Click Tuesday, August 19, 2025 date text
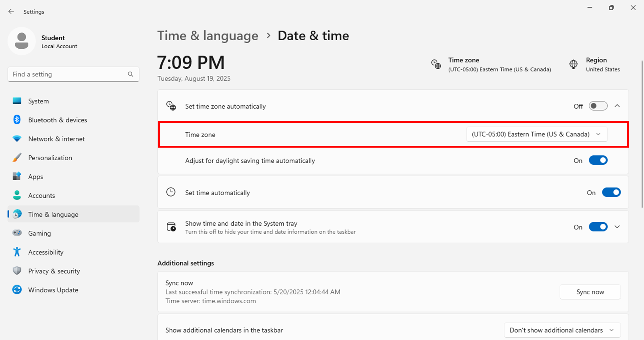644x340 pixels. pyautogui.click(x=194, y=79)
